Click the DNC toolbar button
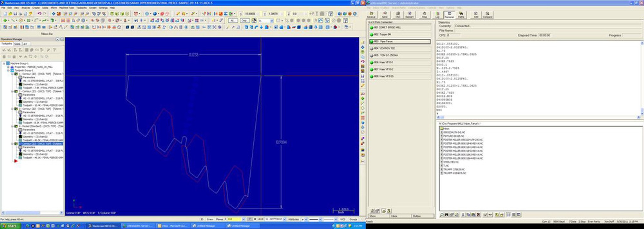This screenshot has width=644, height=229. point(398,14)
